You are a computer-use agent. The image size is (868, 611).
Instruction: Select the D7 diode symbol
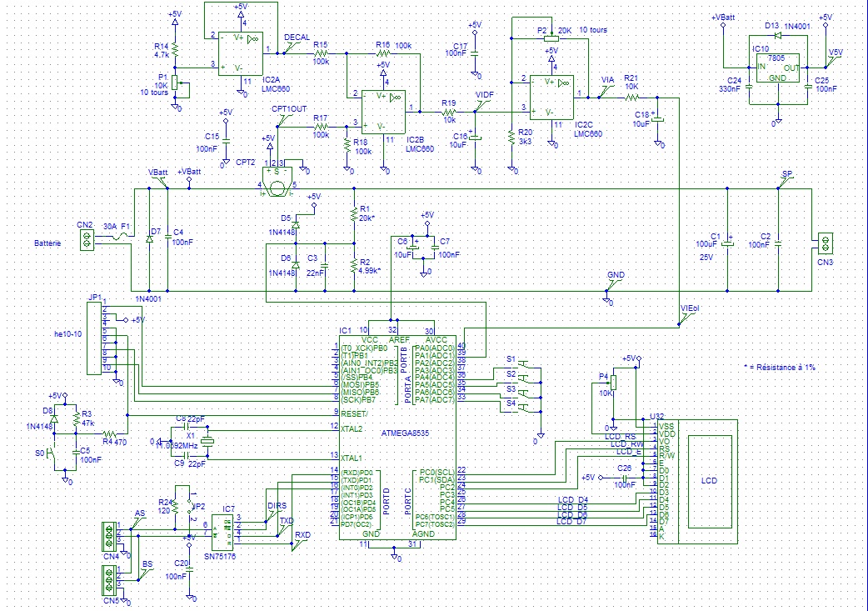(x=149, y=239)
